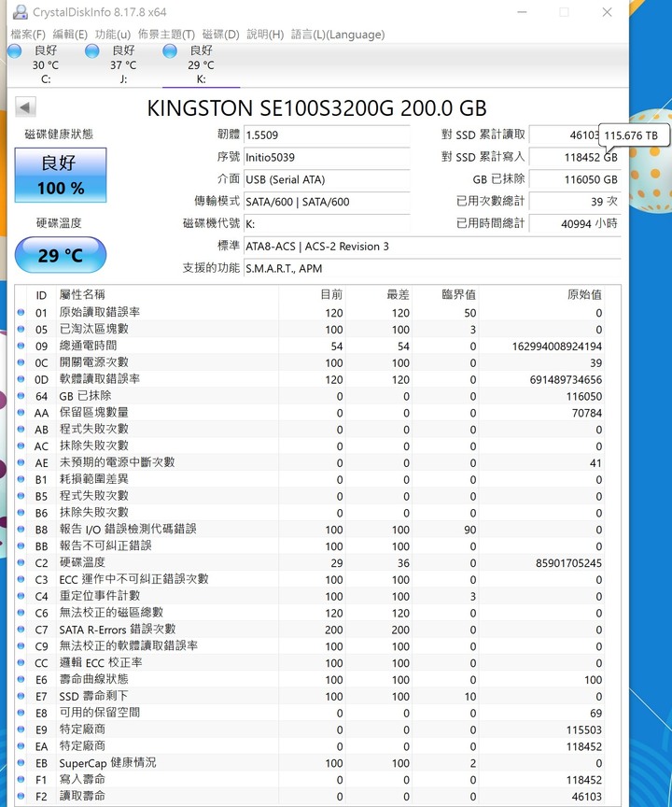672x807 pixels.
Task: Select row 64 GB 已抹除
Action: pos(310,396)
